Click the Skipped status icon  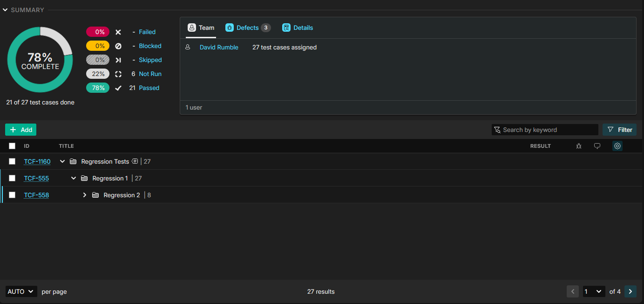pyautogui.click(x=118, y=60)
